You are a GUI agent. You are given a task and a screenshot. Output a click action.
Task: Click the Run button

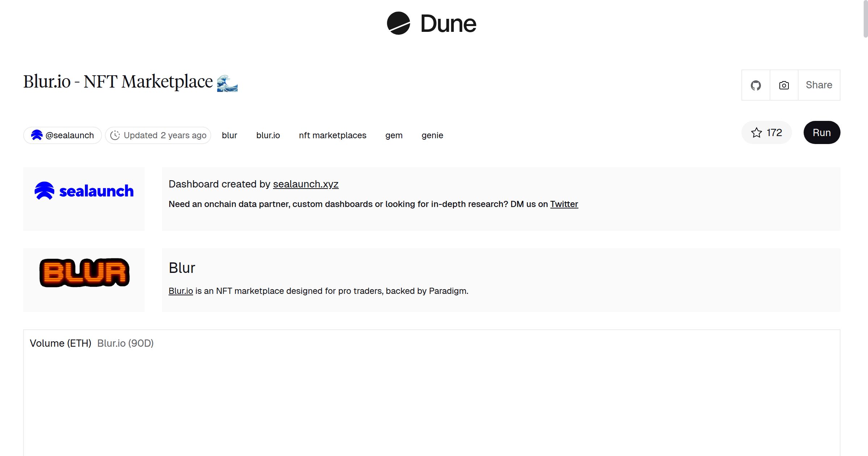coord(821,132)
